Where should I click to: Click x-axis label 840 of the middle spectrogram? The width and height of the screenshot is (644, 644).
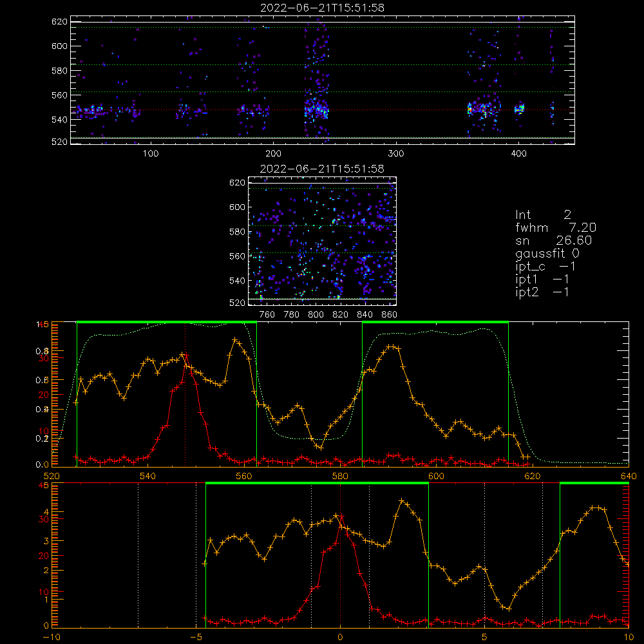[365, 315]
